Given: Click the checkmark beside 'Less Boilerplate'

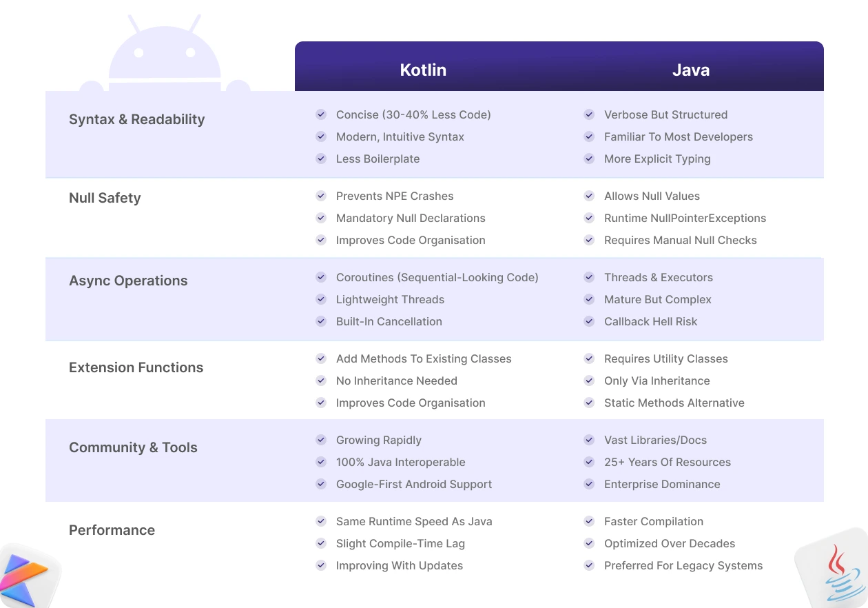Looking at the screenshot, I should (x=321, y=159).
